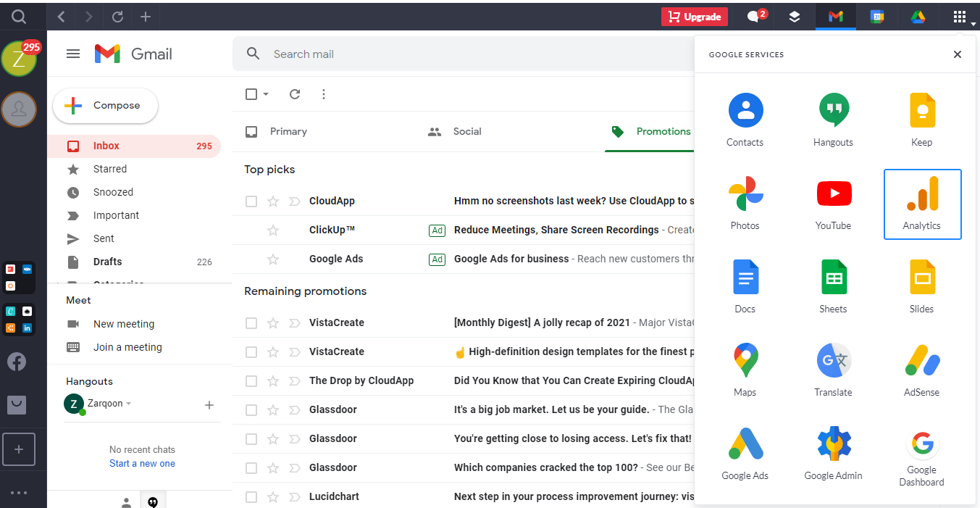Start a New meeting
The height and width of the screenshot is (508, 980).
point(124,324)
